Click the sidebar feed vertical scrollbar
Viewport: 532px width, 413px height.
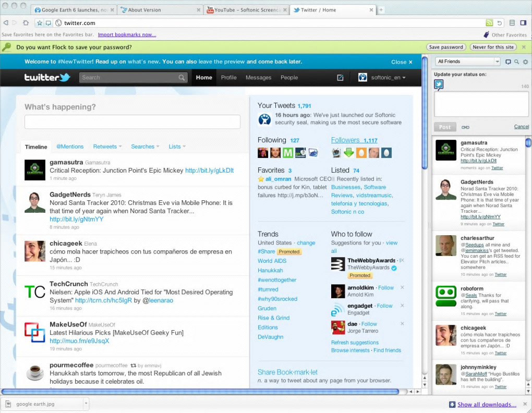click(528, 142)
